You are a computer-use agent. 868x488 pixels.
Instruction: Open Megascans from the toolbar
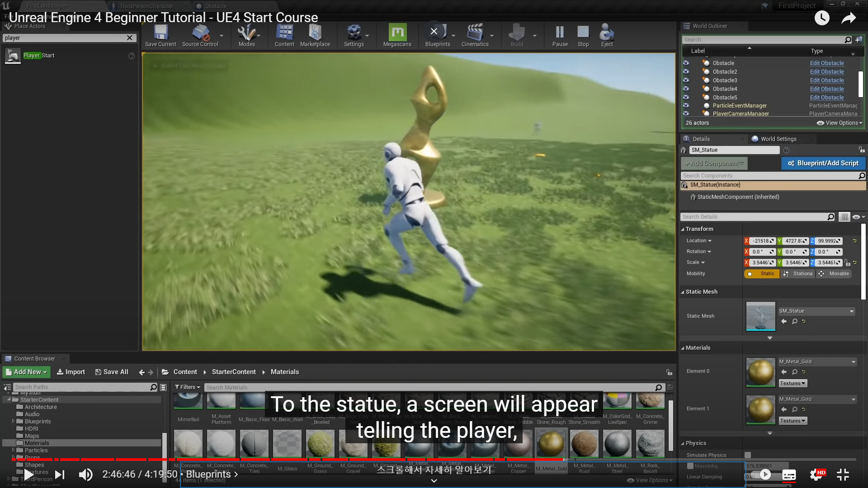(x=397, y=33)
